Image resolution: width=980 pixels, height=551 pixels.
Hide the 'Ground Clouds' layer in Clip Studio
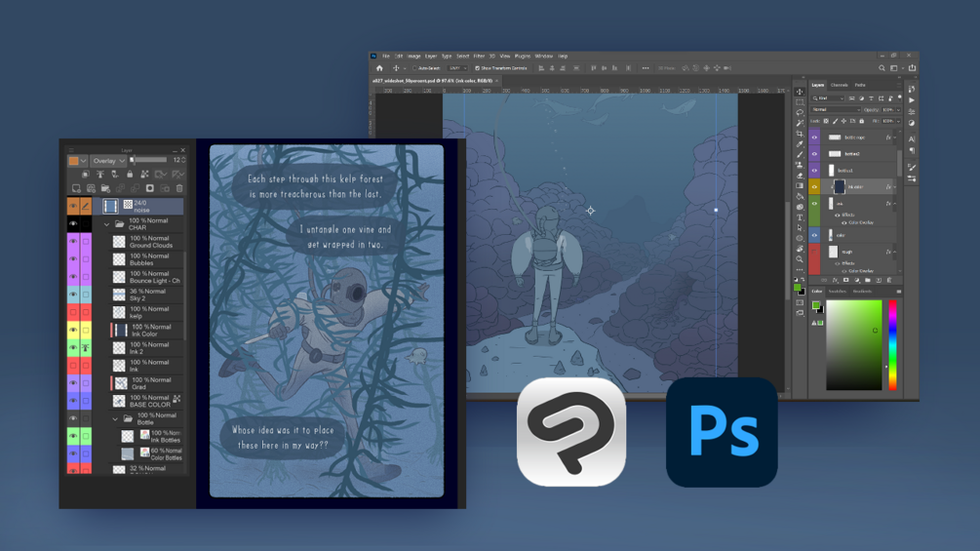coord(73,241)
